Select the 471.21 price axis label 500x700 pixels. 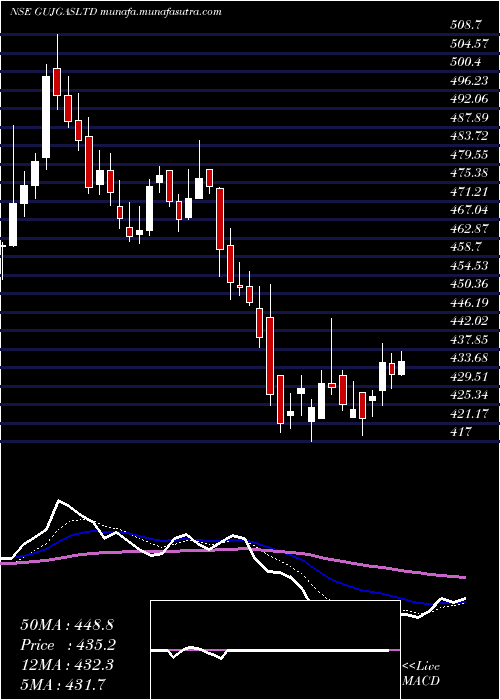(469, 192)
